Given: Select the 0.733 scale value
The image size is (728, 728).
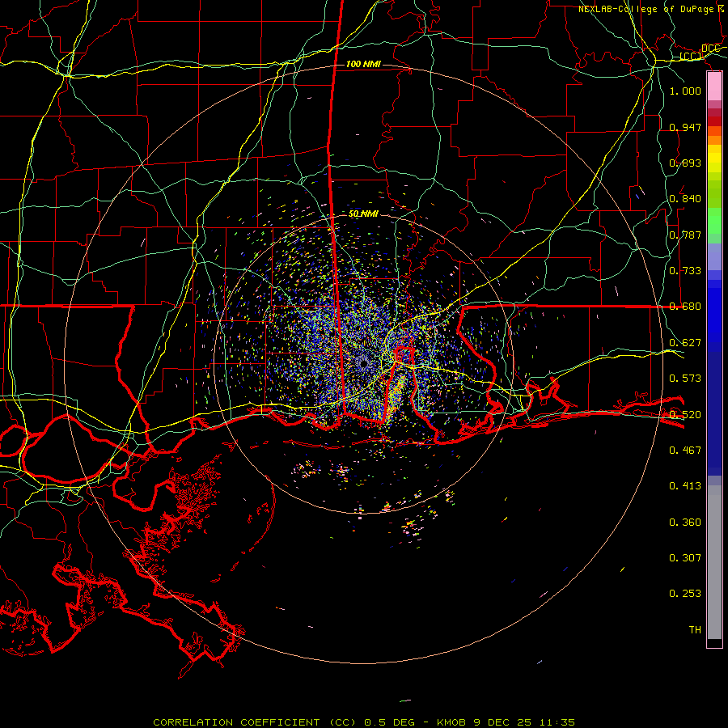Looking at the screenshot, I should (x=685, y=271).
